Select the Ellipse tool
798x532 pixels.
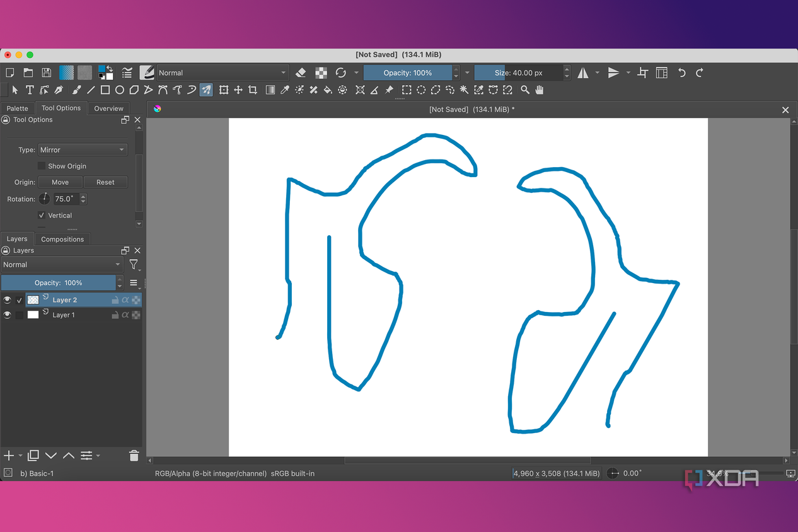[120, 90]
